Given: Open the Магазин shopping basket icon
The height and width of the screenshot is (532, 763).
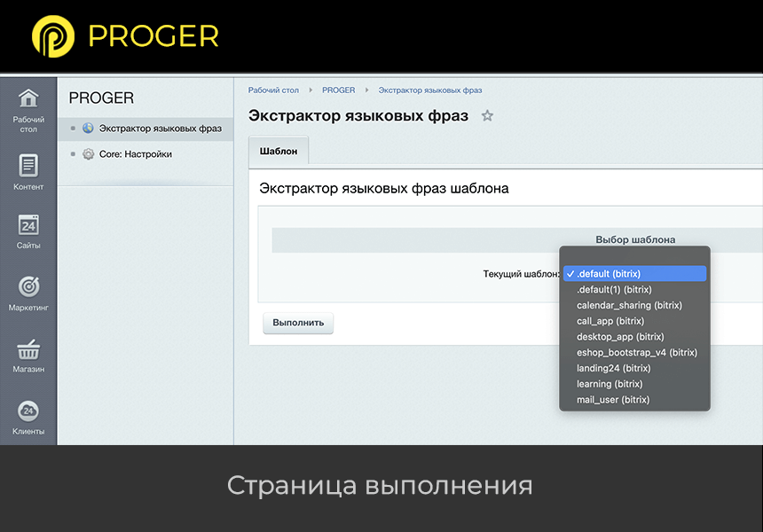Looking at the screenshot, I should click(x=28, y=350).
